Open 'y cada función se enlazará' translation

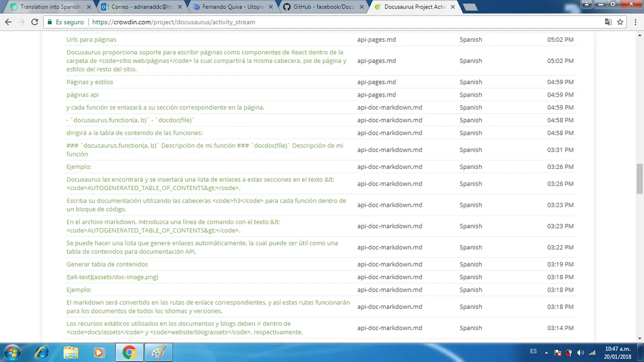(x=165, y=107)
